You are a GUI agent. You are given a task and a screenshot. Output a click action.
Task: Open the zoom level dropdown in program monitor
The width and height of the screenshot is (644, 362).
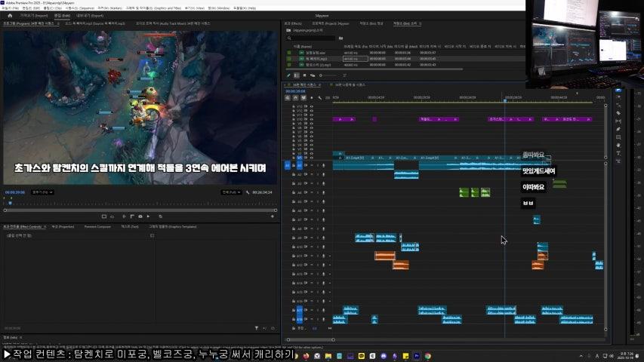(x=42, y=192)
